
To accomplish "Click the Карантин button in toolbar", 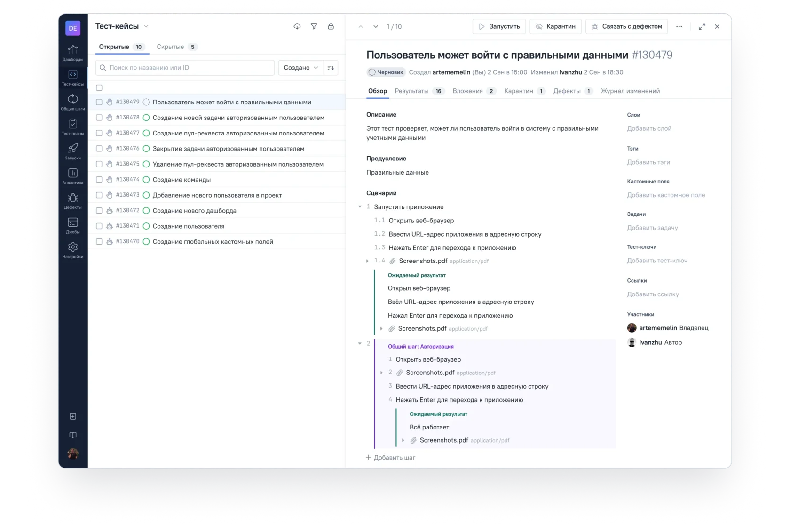I will [556, 27].
